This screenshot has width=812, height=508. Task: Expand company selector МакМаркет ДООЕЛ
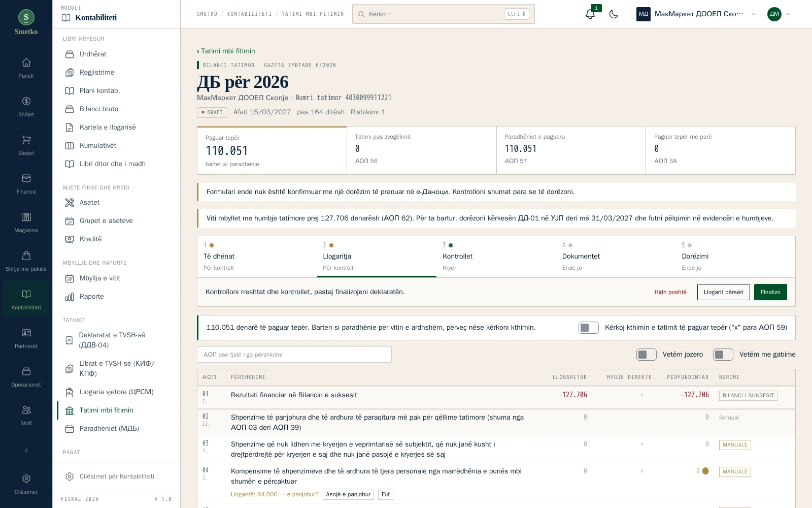[696, 14]
